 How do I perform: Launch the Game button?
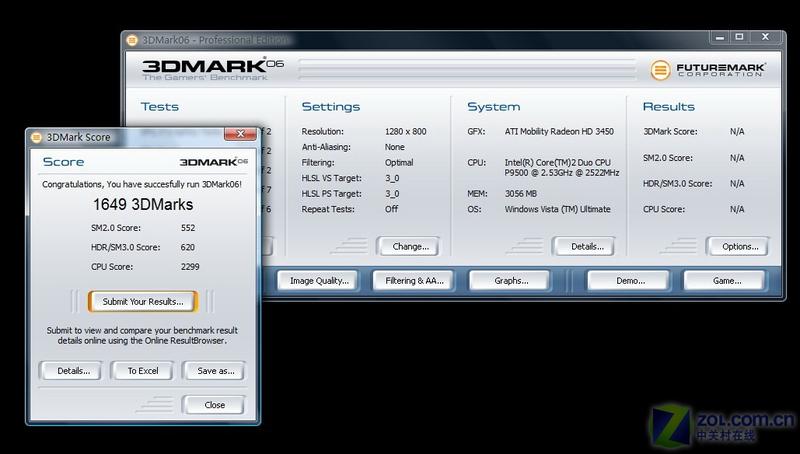[x=724, y=281]
